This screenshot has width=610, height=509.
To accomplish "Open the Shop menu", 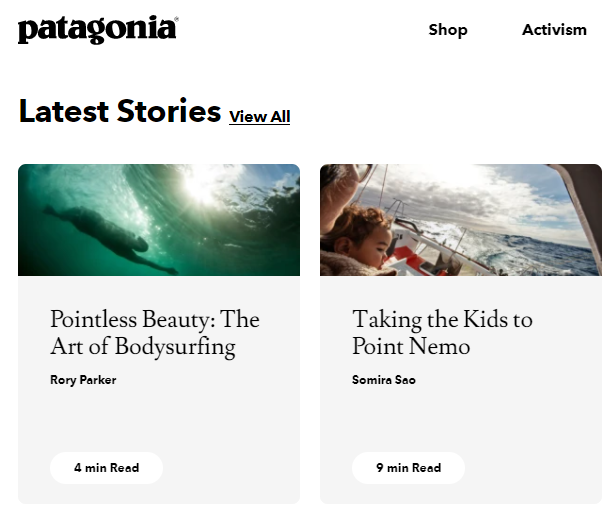I will (x=448, y=30).
